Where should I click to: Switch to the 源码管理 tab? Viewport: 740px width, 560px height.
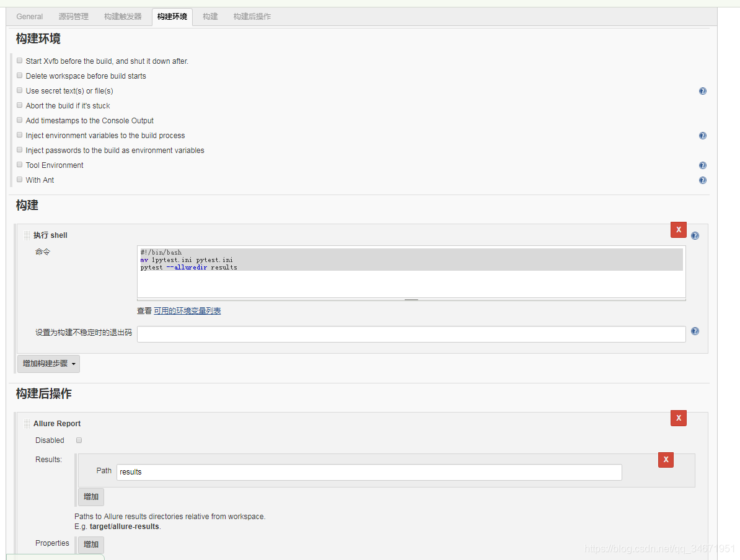tap(73, 17)
